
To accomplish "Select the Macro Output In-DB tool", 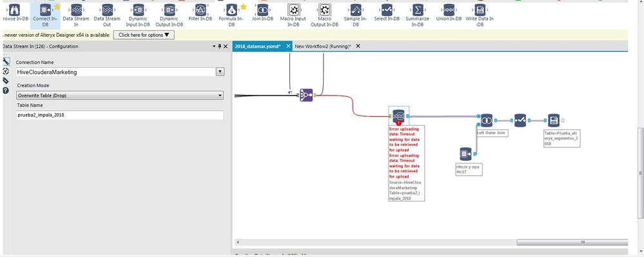I will (324, 15).
